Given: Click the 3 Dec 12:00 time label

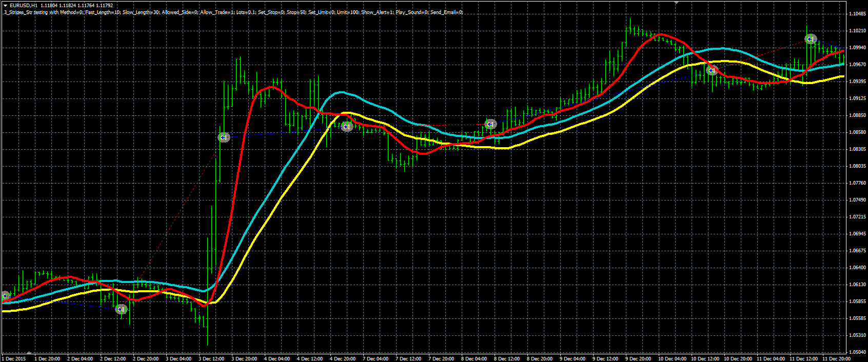Looking at the screenshot, I should [x=211, y=358].
